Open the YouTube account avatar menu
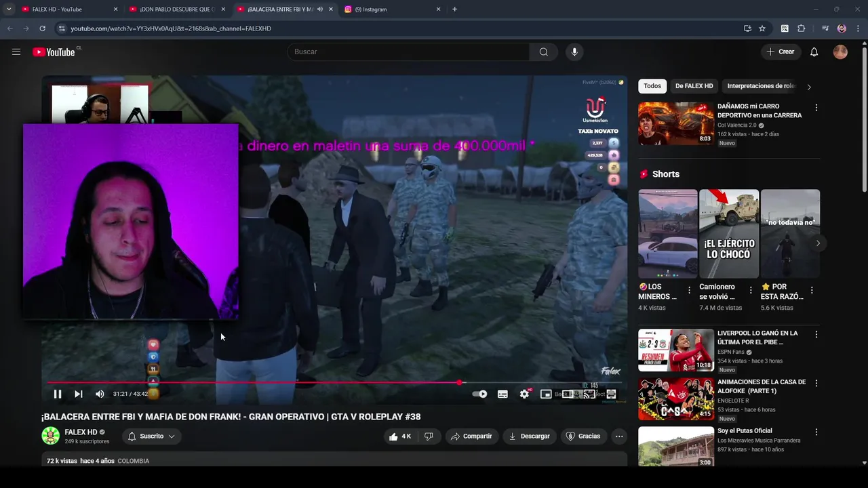This screenshot has width=868, height=488. tap(840, 52)
